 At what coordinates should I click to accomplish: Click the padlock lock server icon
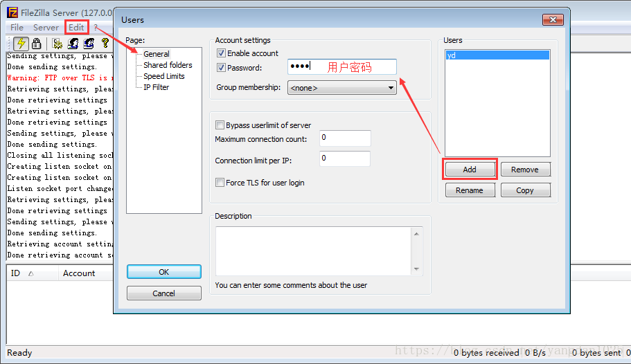(37, 43)
